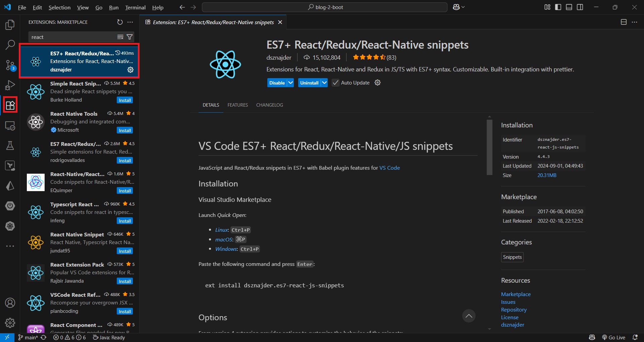Expand the Uninstall button dropdown arrow
This screenshot has height=342, width=644.
[x=324, y=83]
